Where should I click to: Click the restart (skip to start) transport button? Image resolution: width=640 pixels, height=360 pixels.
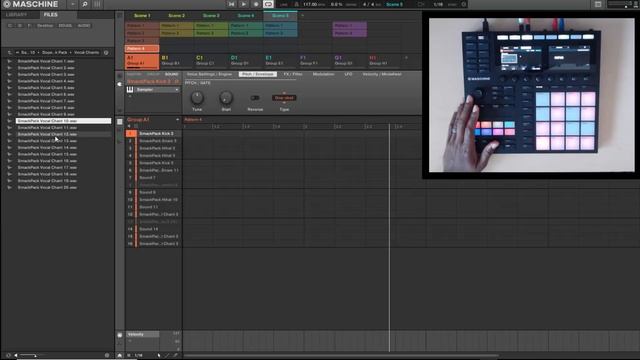tap(231, 4)
